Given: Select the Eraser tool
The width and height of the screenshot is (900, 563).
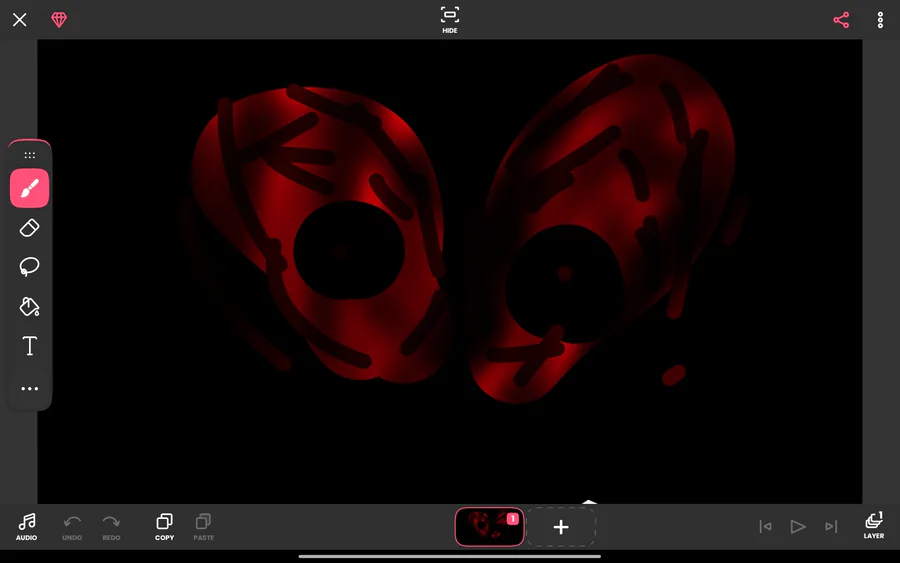Looking at the screenshot, I should coord(29,228).
